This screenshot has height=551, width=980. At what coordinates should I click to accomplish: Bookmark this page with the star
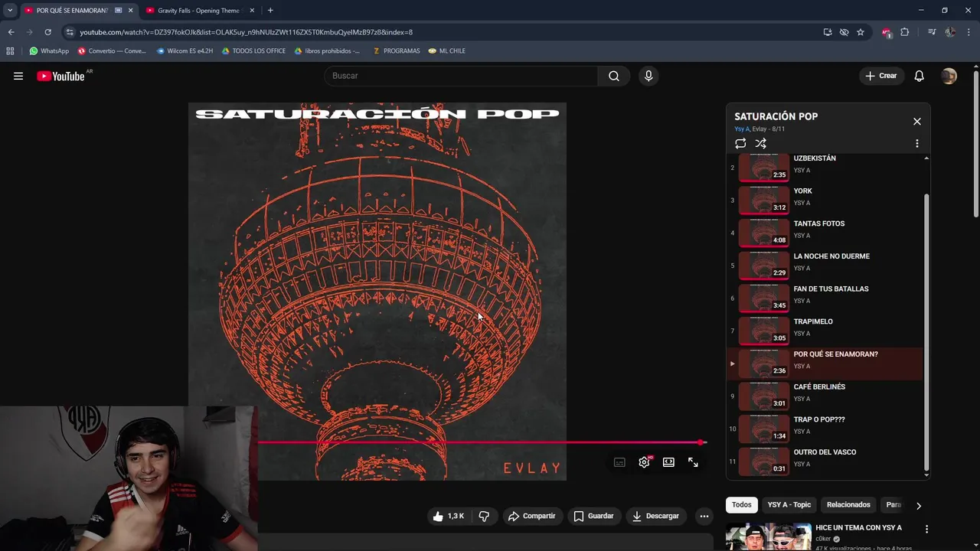tap(861, 32)
